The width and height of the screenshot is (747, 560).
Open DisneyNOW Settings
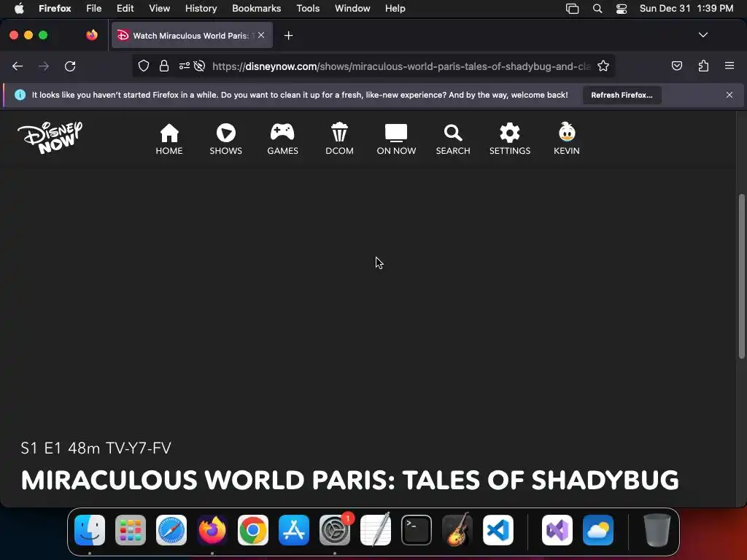point(510,139)
